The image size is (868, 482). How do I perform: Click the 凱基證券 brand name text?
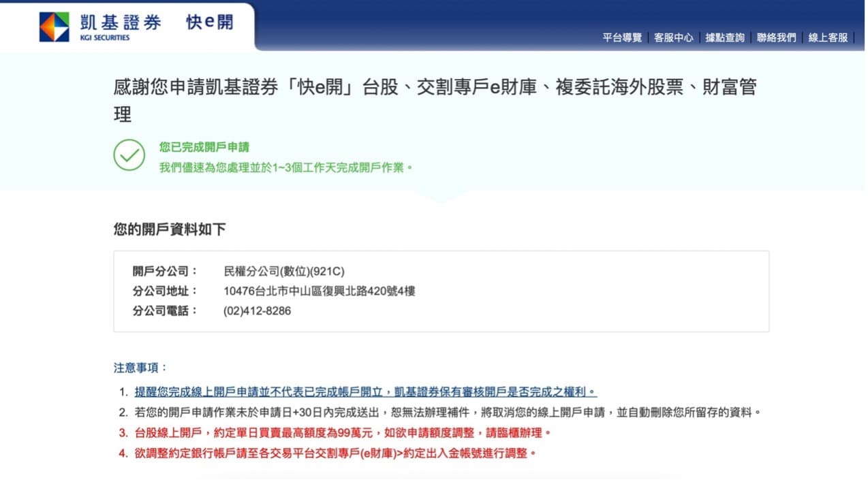click(x=120, y=22)
